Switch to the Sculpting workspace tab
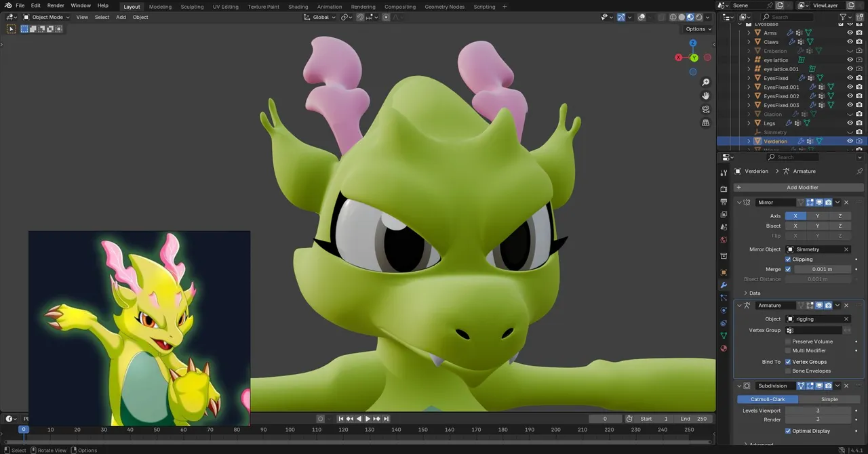 (x=192, y=7)
